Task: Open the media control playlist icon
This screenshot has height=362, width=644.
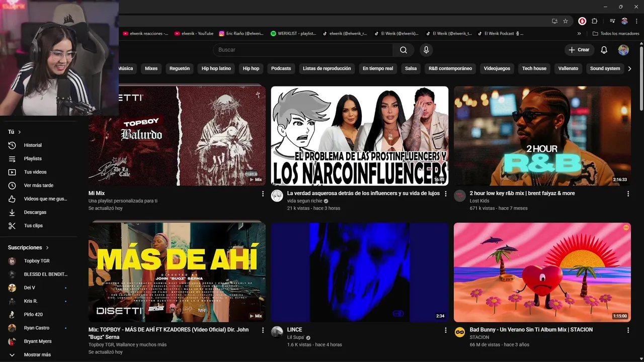Action: (612, 21)
